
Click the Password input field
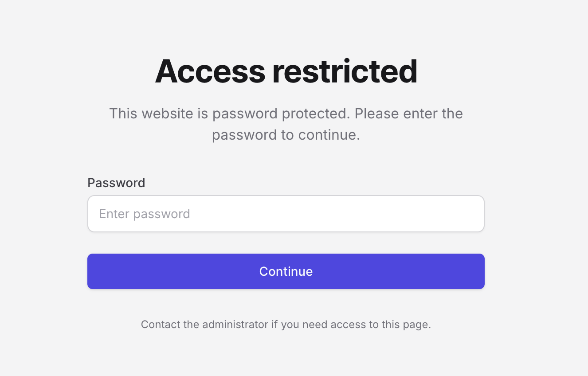click(286, 214)
